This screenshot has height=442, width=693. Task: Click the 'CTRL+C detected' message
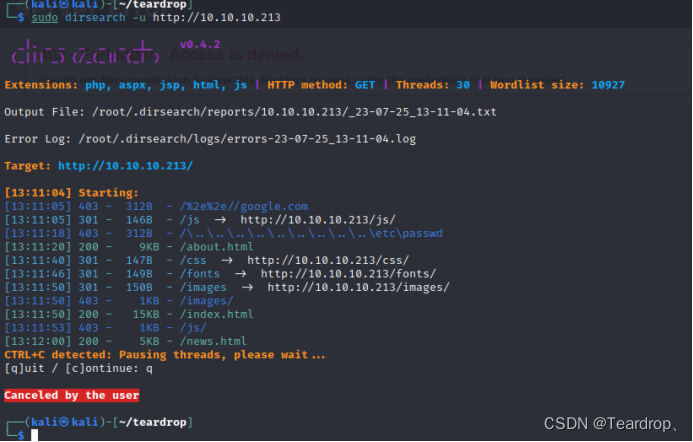165,355
